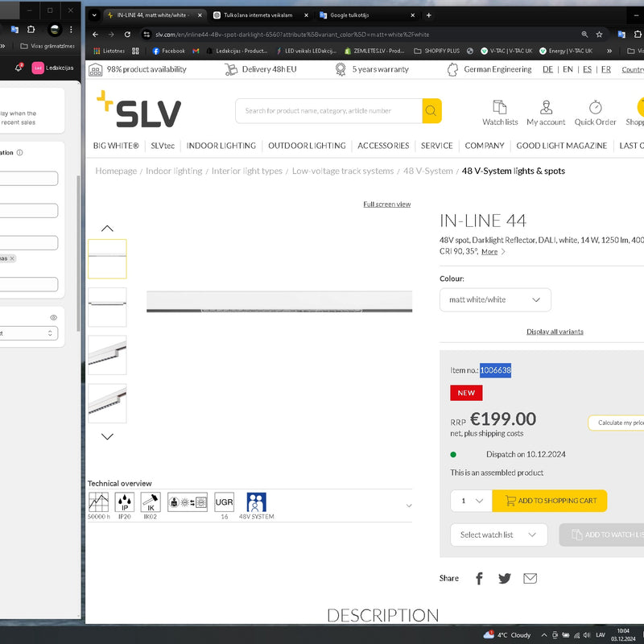Click the 48V SYSTEM technical icon
Image resolution: width=644 pixels, height=644 pixels.
point(256,503)
